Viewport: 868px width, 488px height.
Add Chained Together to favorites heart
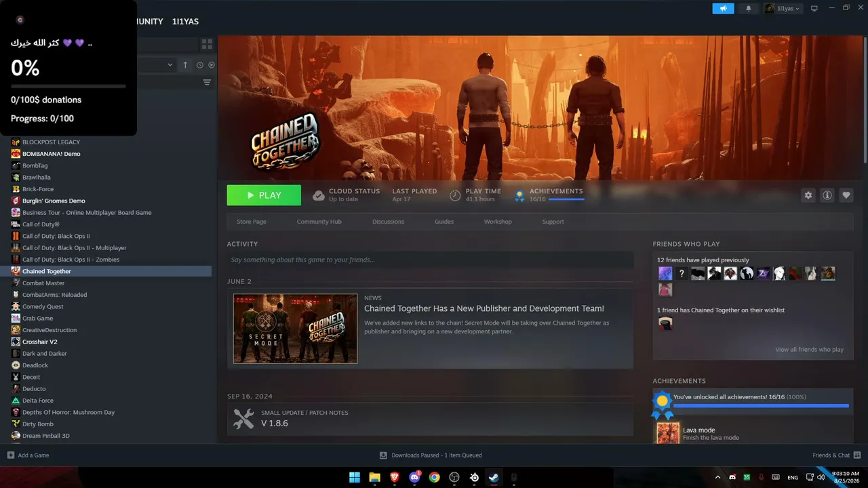pos(846,195)
